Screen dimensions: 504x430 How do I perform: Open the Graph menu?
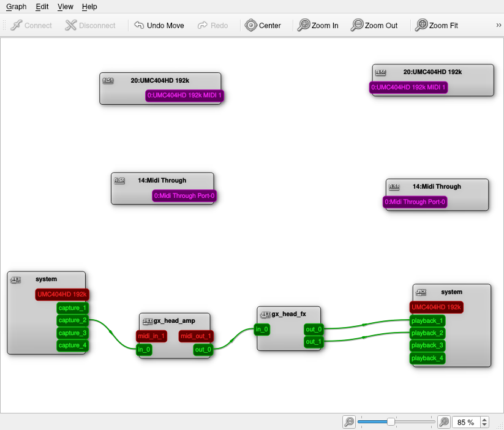tap(16, 7)
